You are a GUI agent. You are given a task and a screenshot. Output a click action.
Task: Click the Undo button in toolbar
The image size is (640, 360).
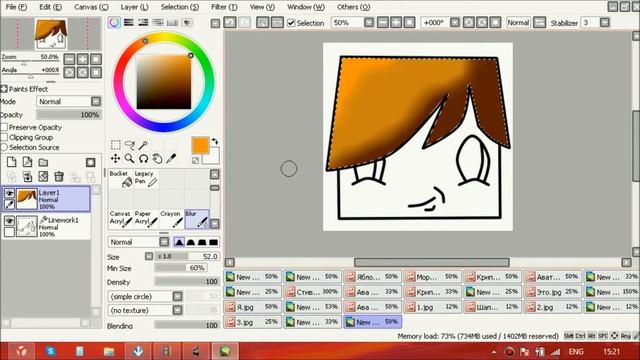click(x=230, y=22)
